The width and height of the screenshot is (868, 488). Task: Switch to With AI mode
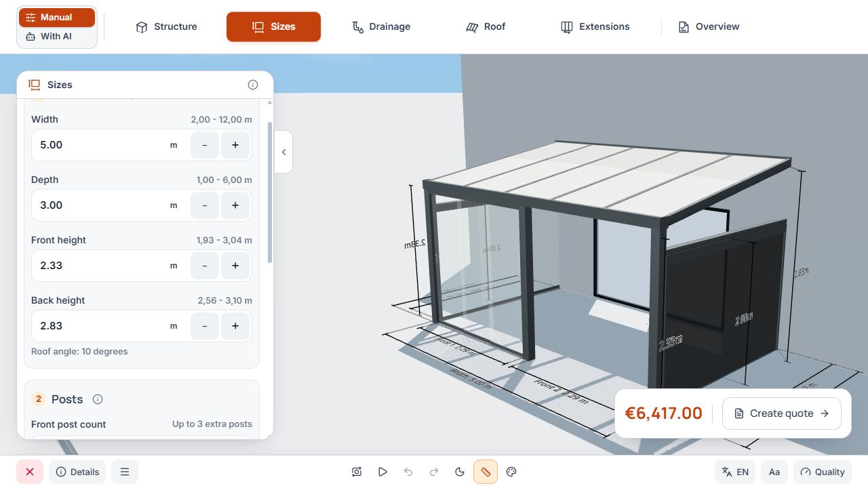(x=57, y=37)
